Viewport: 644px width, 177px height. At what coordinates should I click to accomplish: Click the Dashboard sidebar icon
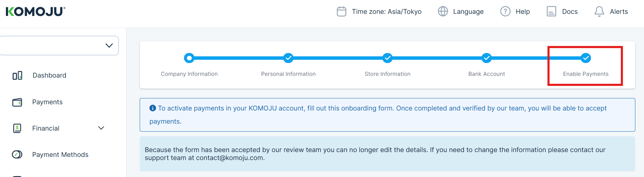tap(17, 76)
